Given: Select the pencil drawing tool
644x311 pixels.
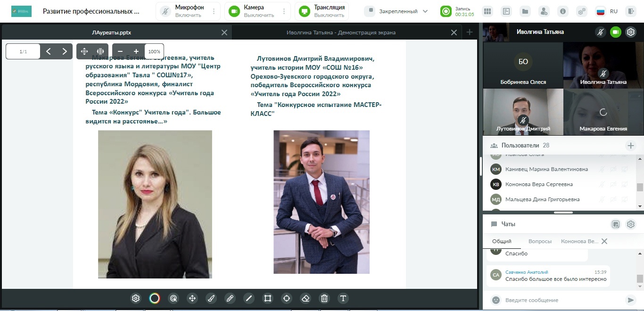Looking at the screenshot, I should [230, 298].
